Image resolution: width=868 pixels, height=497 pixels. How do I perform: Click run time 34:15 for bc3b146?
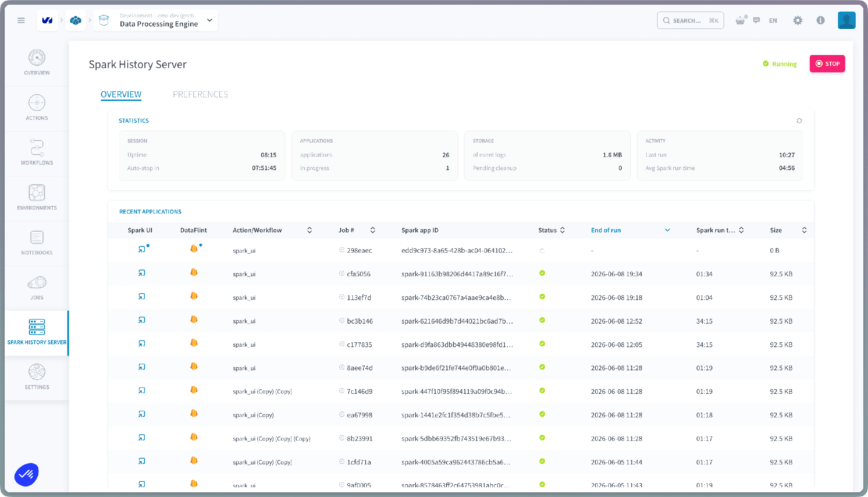tap(704, 321)
